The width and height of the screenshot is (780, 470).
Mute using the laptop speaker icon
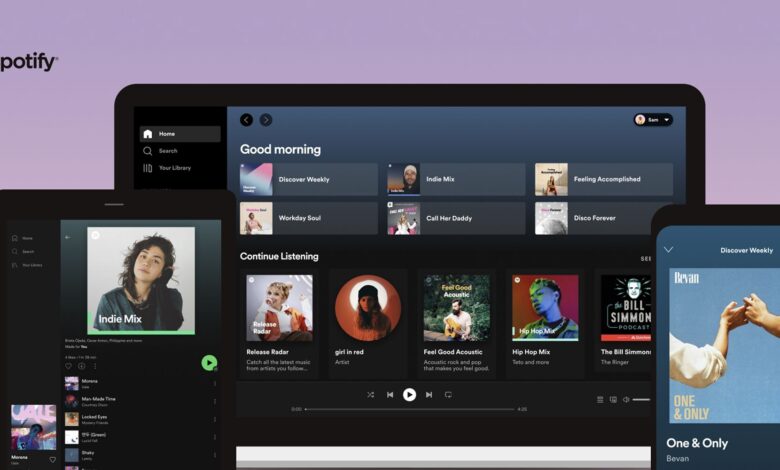626,399
